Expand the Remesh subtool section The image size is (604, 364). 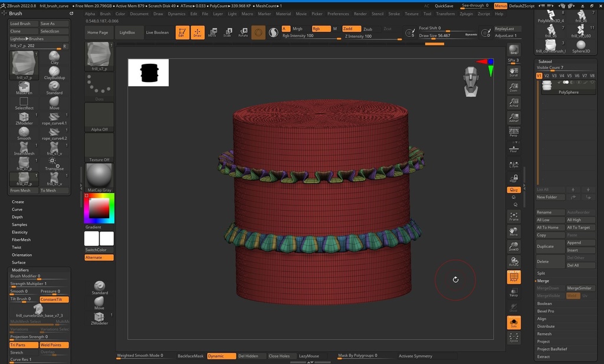point(544,334)
